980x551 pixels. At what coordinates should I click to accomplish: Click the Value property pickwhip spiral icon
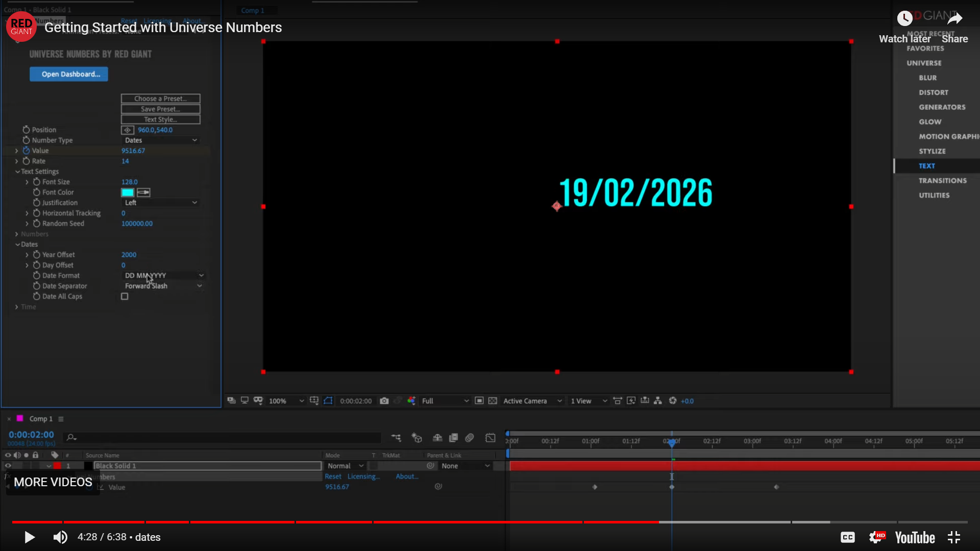438,487
